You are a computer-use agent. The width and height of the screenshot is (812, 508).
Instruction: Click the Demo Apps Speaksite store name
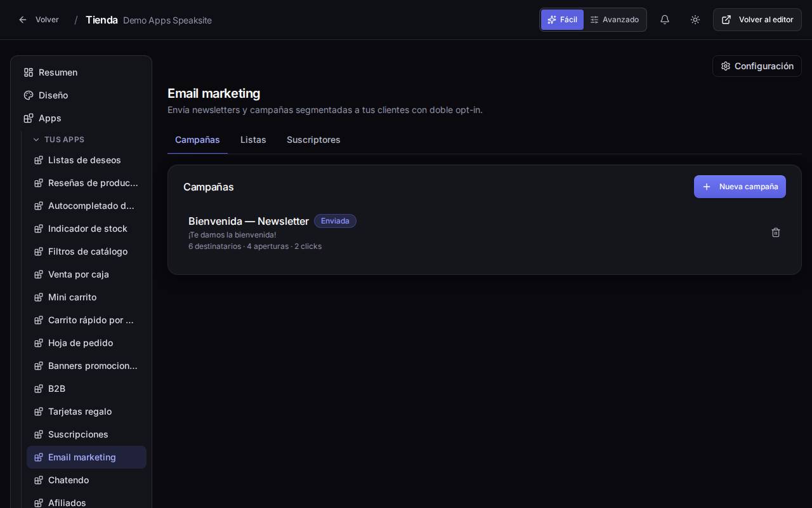point(167,20)
